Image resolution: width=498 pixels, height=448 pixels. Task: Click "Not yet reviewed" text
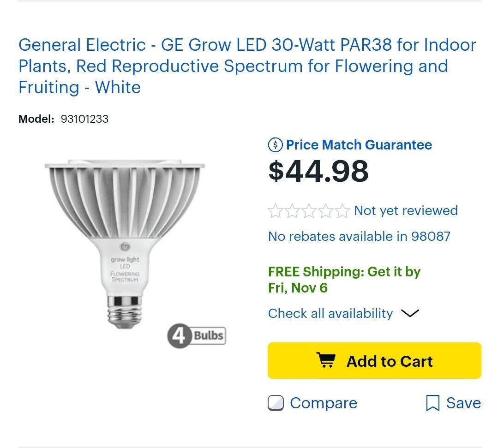point(406,211)
